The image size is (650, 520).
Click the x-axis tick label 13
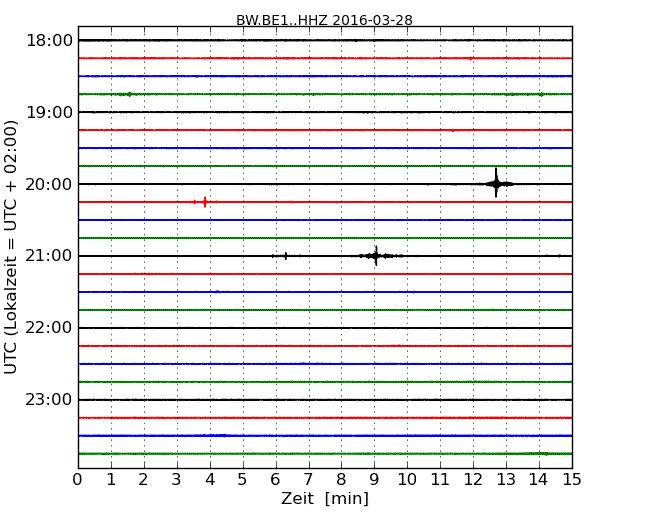[506, 480]
